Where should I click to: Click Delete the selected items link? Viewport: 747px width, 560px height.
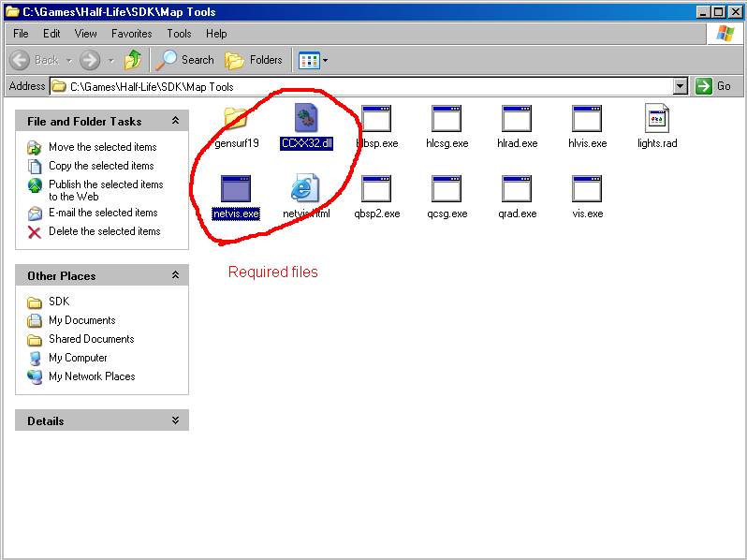click(104, 231)
